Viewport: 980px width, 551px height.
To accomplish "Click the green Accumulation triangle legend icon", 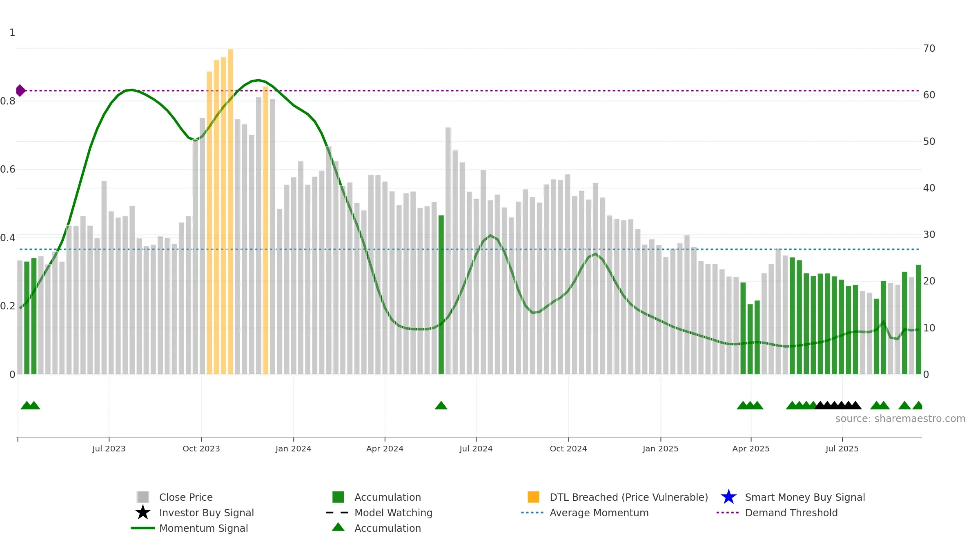I will 338,527.
